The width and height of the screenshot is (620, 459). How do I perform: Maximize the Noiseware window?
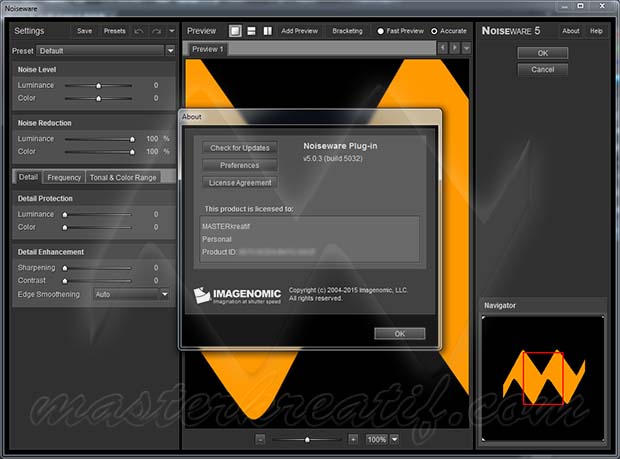tap(580, 6)
